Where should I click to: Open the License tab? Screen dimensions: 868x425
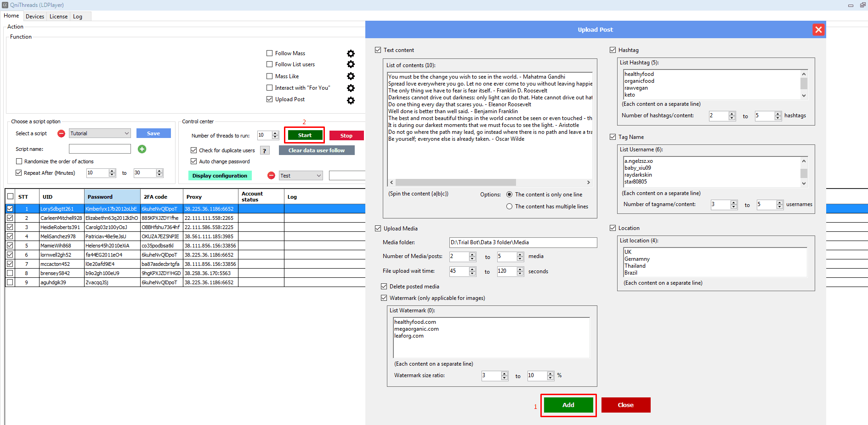58,17
